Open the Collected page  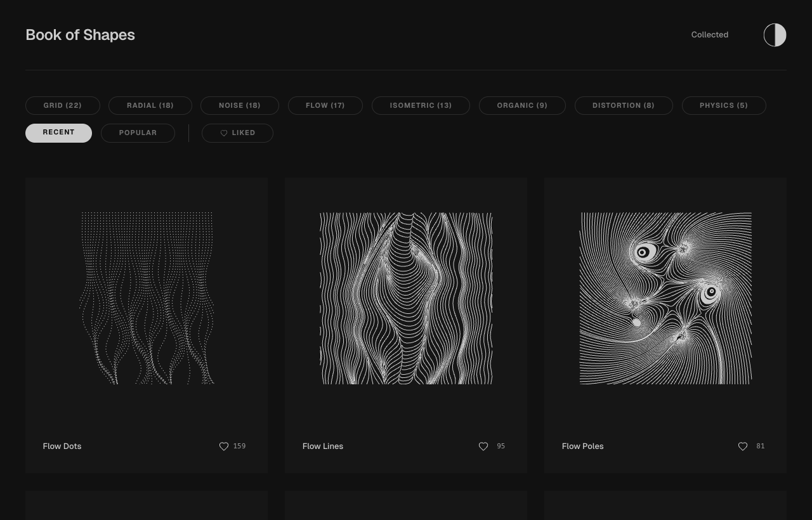click(x=710, y=35)
